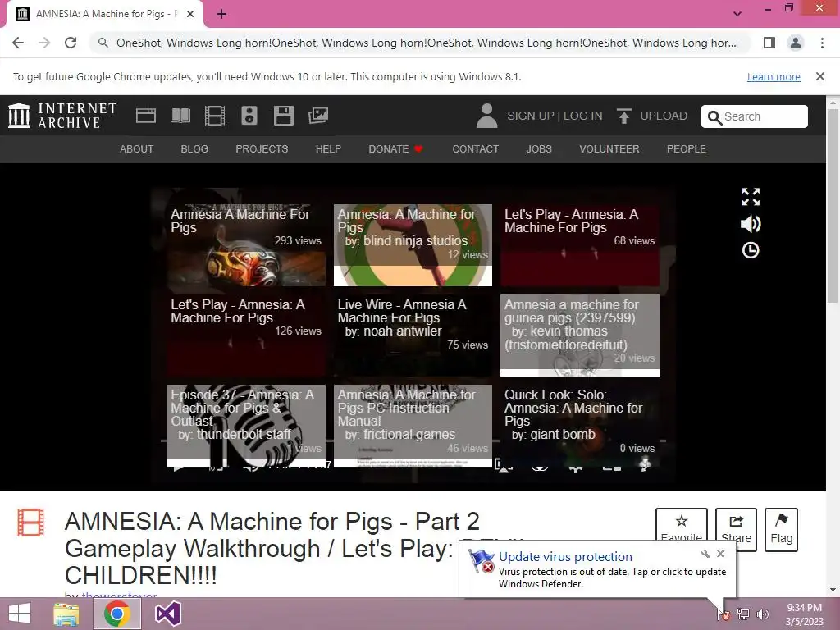This screenshot has height=630, width=840.
Task: Open the Action Center flag icon
Action: coord(724,614)
